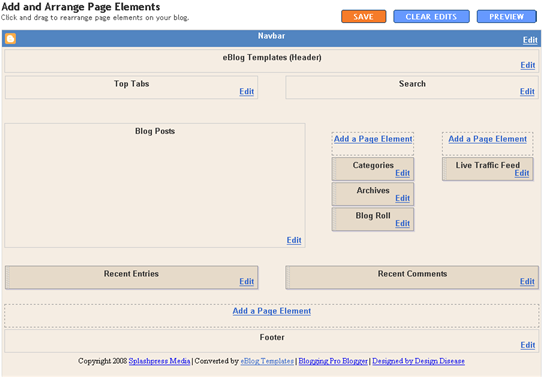Add a Page Element above Categories
This screenshot has height=377, width=542.
coord(373,139)
